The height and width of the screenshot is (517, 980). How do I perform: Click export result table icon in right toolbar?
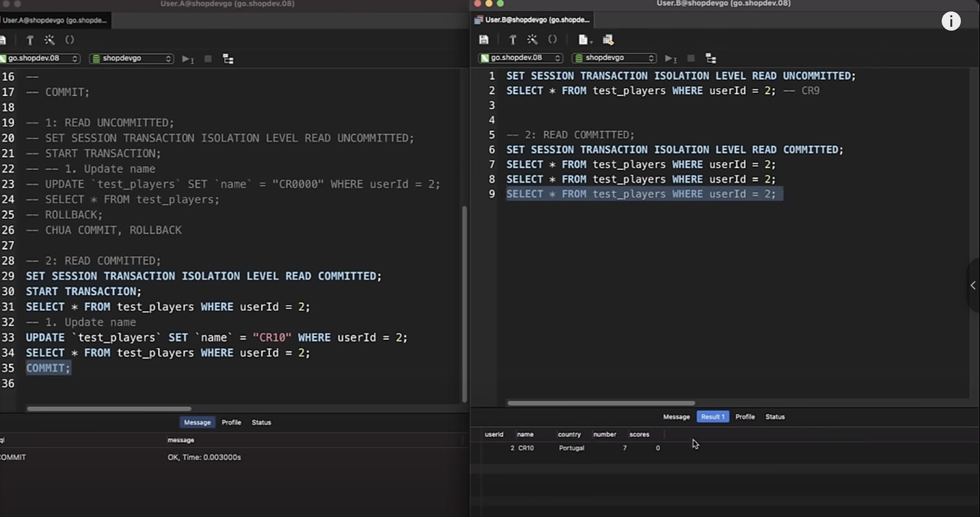point(608,40)
